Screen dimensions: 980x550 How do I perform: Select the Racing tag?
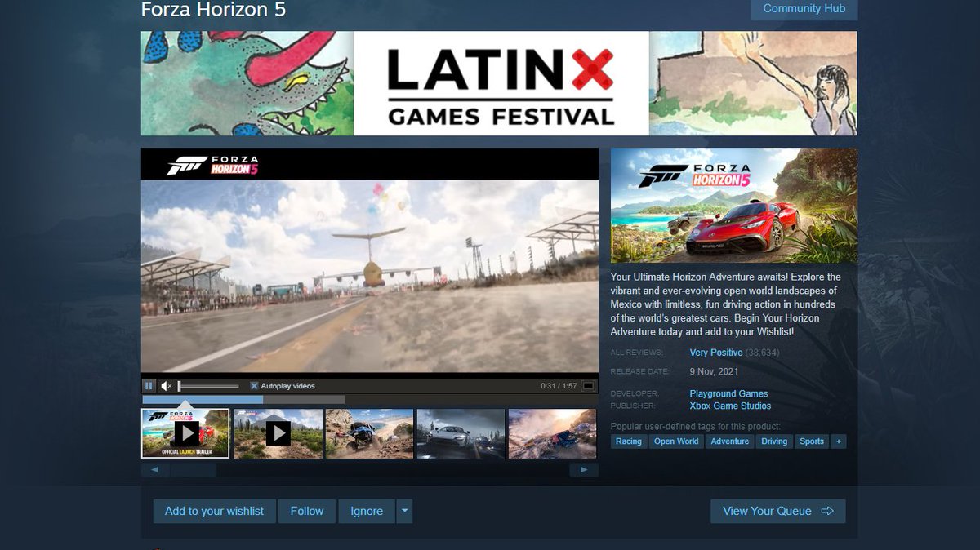629,441
